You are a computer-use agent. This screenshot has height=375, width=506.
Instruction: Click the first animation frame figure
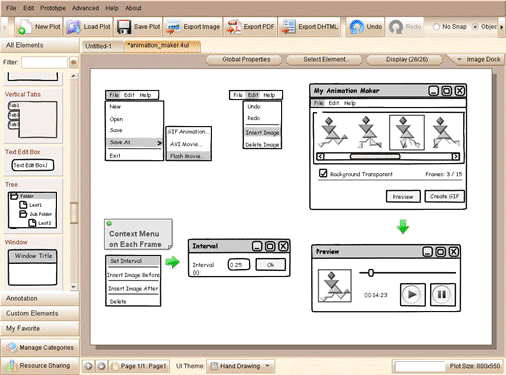[x=332, y=133]
